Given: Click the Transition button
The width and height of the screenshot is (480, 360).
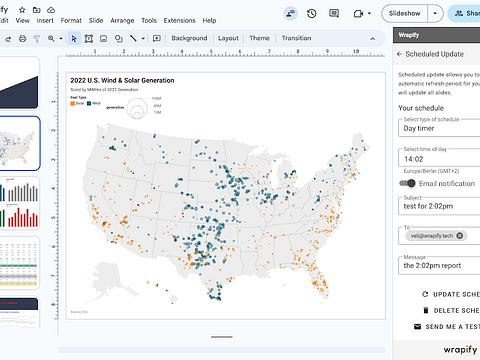Looking at the screenshot, I should click(296, 38).
